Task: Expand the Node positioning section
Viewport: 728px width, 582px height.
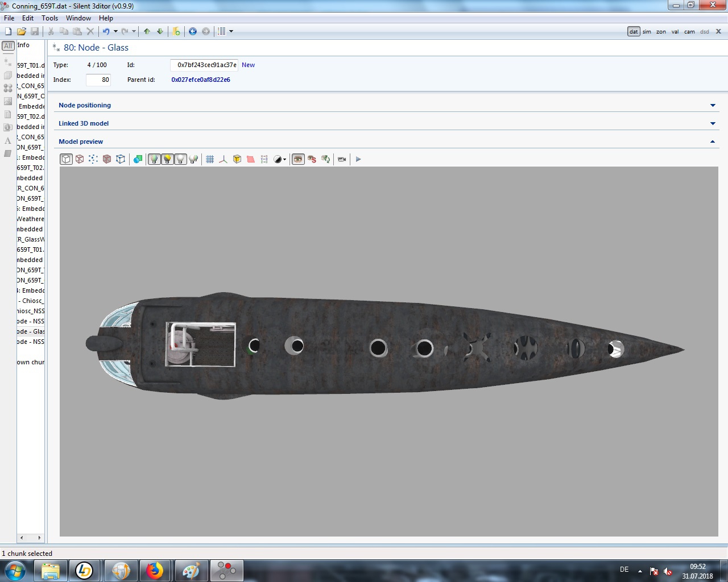Action: point(713,105)
